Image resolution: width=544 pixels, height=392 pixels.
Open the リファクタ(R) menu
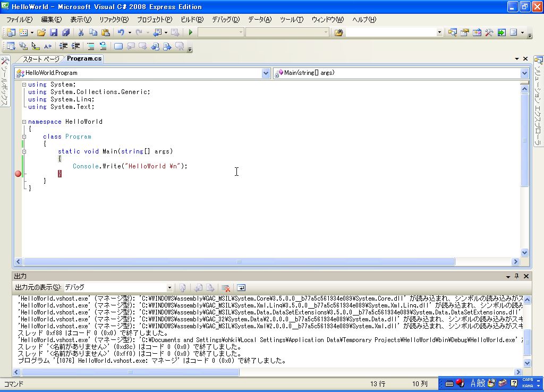tap(114, 20)
